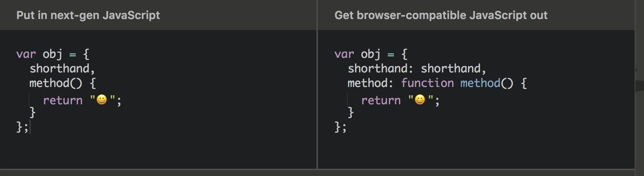644x176 pixels.
Task: Click the "function" keyword in the output code
Action: click(x=427, y=83)
